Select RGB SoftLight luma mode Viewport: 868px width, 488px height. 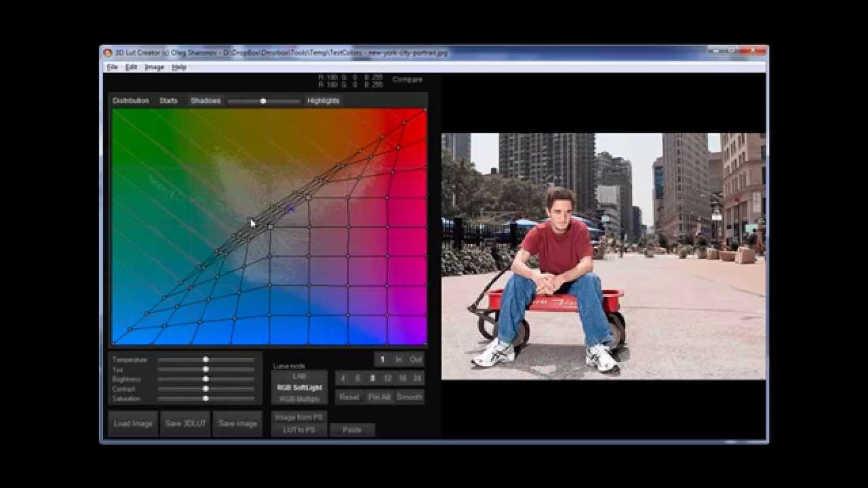click(x=299, y=388)
